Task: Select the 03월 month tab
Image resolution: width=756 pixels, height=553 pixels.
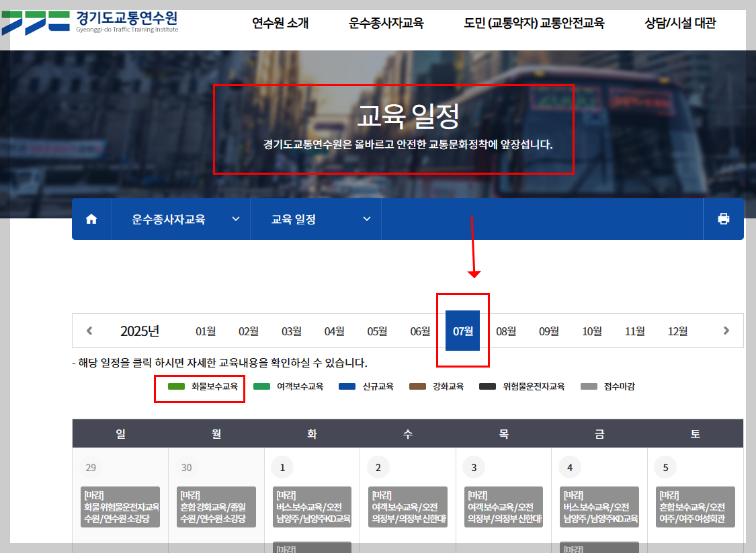Action: pos(291,331)
